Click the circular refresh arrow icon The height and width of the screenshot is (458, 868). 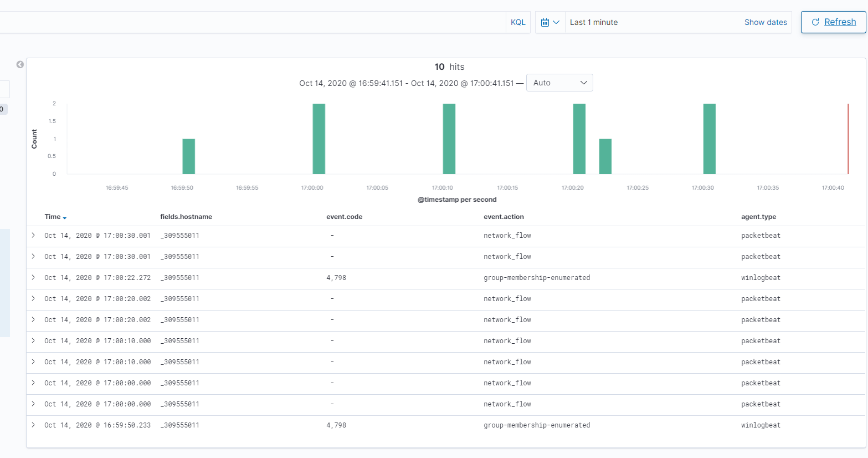pos(815,22)
